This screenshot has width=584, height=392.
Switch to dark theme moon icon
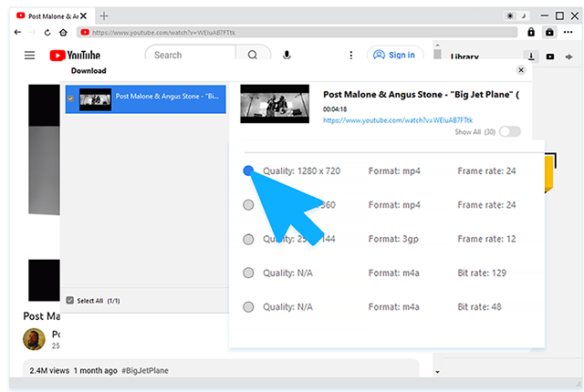(x=523, y=16)
